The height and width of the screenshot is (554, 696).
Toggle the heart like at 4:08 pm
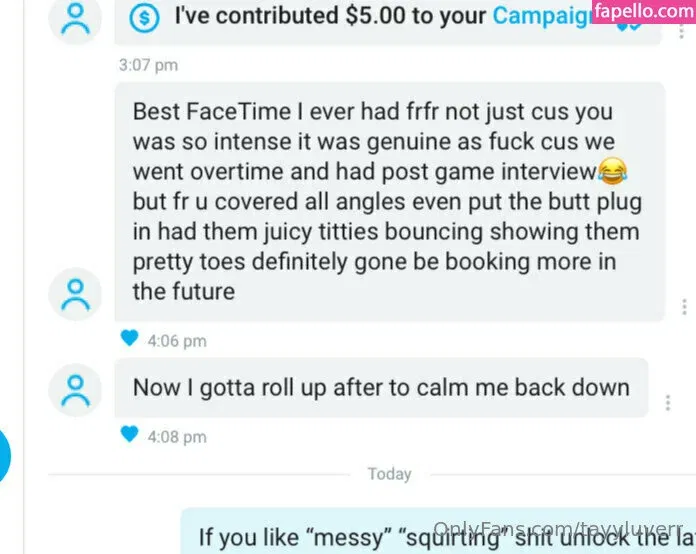129,434
